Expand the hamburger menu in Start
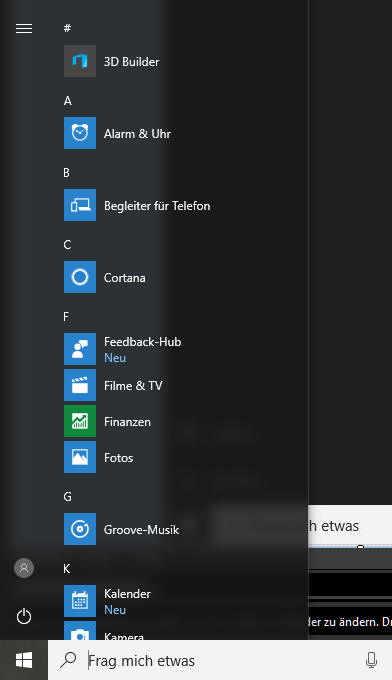Screen dimensions: 392x680 click(24, 29)
